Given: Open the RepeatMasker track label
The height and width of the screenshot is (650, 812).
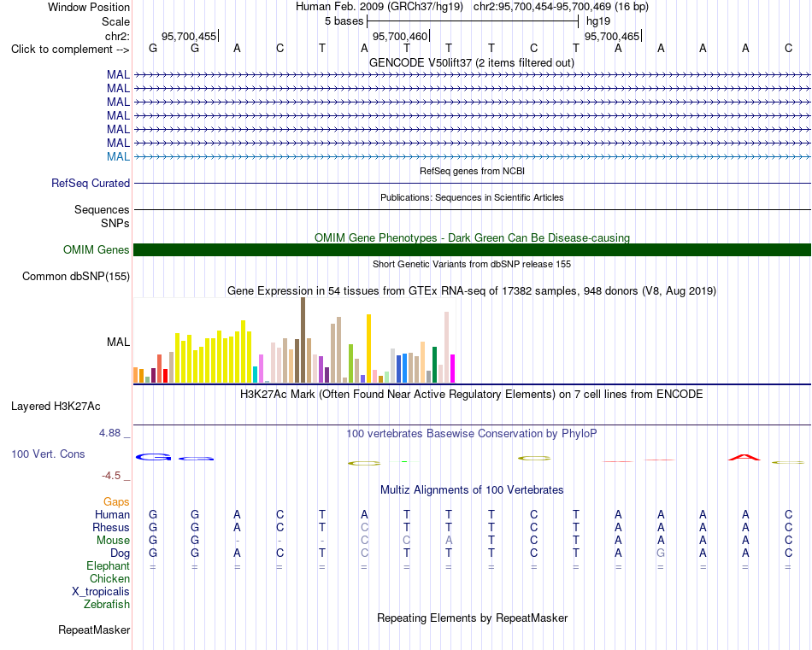Looking at the screenshot, I should click(94, 630).
